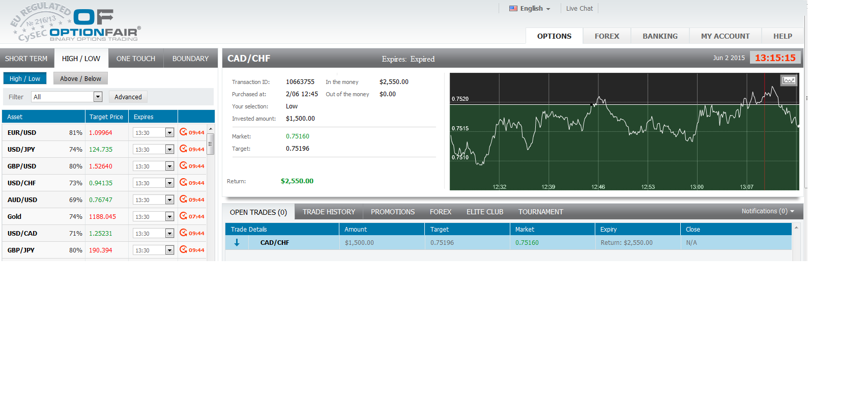Click the clock icon in EUR/USD row
The height and width of the screenshot is (396, 868).
click(183, 132)
